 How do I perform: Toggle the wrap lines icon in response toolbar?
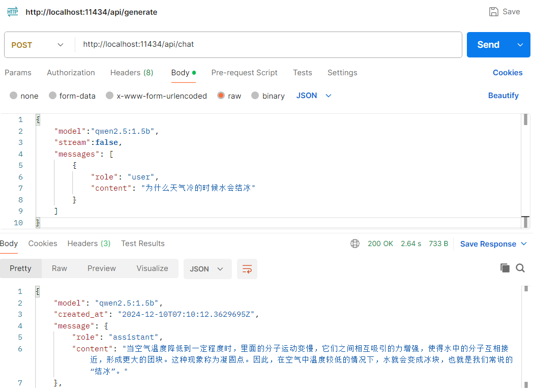(247, 269)
